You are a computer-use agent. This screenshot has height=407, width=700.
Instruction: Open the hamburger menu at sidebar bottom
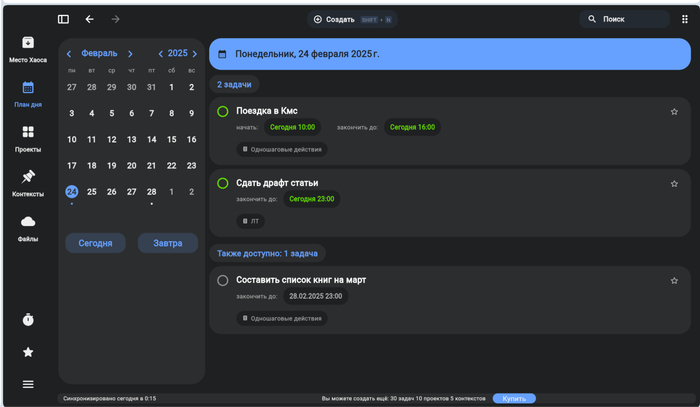(x=28, y=384)
